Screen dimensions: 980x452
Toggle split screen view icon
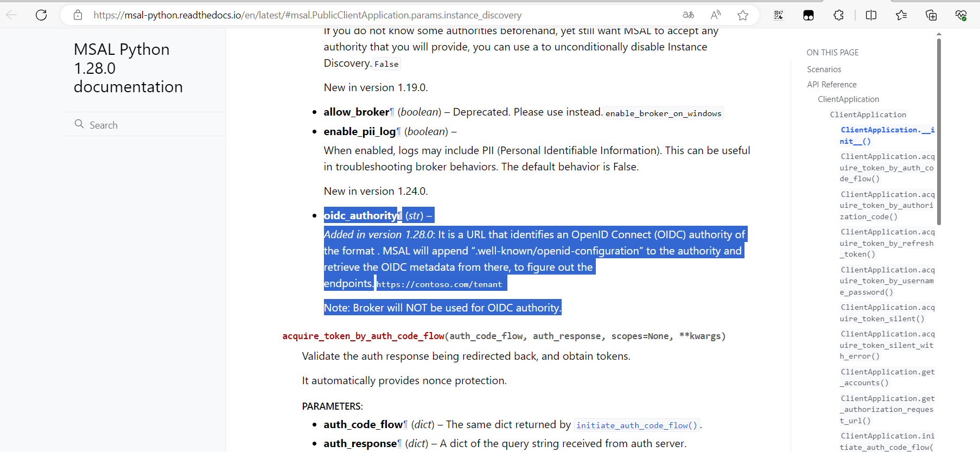pos(871,15)
